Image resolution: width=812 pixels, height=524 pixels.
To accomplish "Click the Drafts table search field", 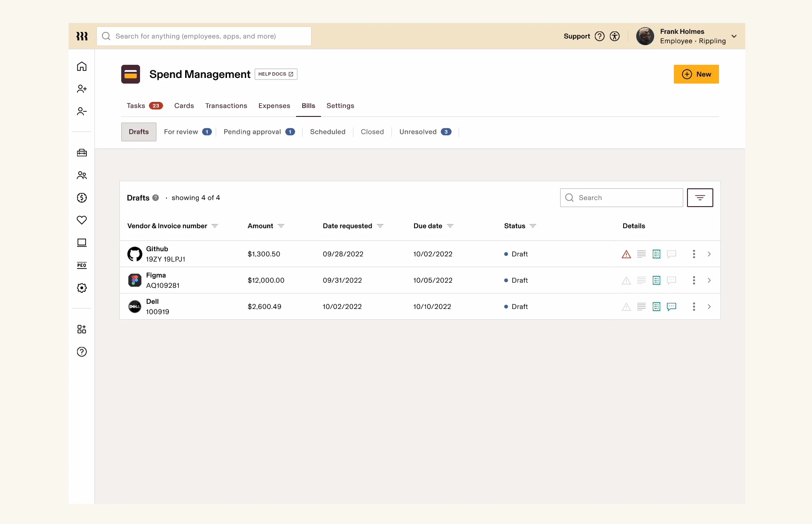I will click(622, 198).
